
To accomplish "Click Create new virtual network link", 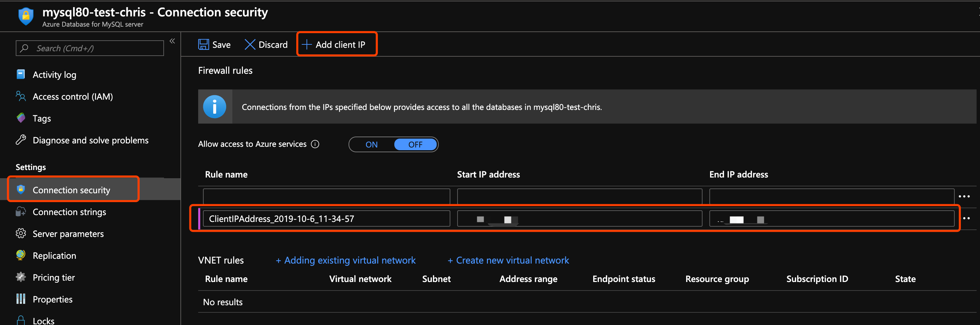I will (508, 260).
